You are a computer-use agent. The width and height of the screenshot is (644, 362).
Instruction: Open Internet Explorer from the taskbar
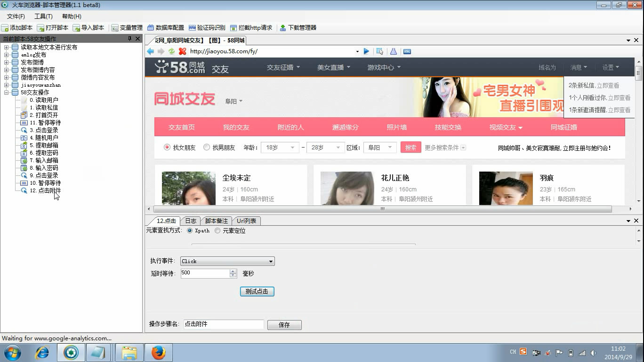pos(42,353)
